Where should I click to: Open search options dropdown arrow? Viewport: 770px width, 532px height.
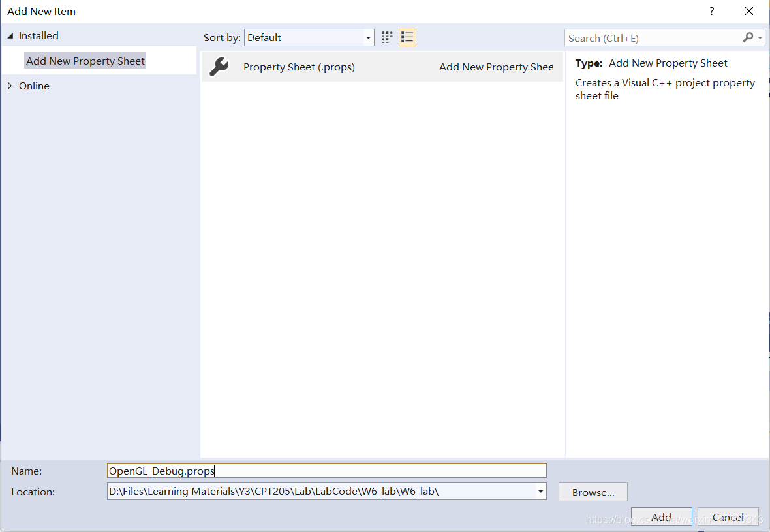(760, 38)
